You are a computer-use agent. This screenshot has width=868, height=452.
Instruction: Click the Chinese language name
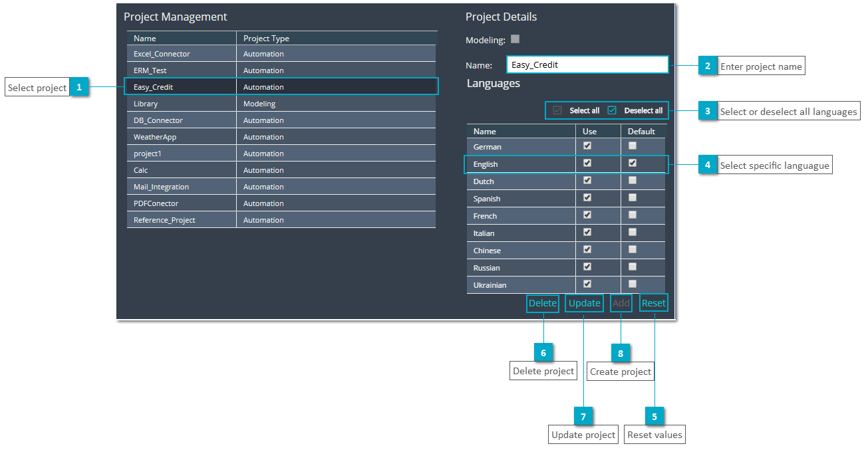[487, 251]
